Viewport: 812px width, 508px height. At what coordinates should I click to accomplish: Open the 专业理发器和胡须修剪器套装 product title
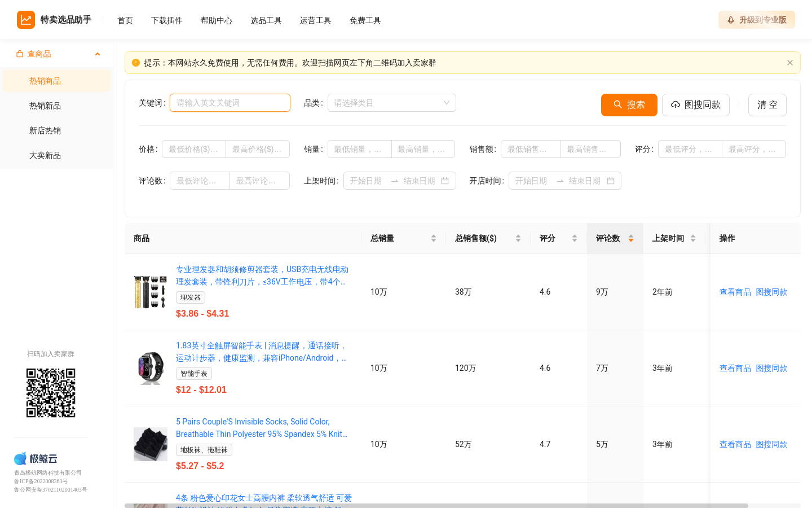click(x=262, y=275)
